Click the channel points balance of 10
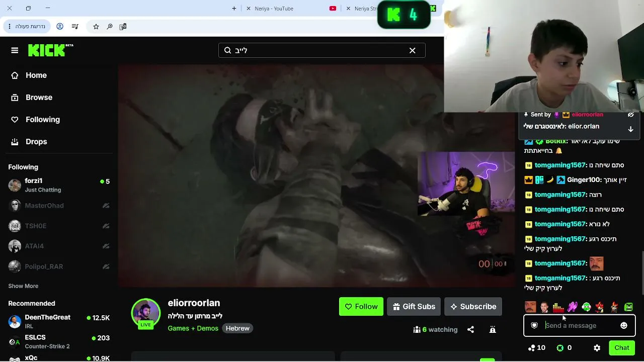The width and height of the screenshot is (644, 362). (x=536, y=348)
